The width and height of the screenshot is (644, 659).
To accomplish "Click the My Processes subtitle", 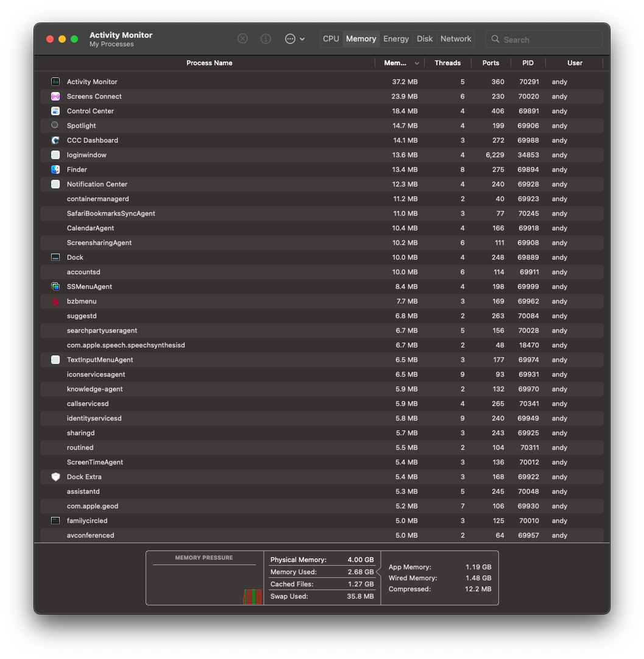I will coord(111,44).
